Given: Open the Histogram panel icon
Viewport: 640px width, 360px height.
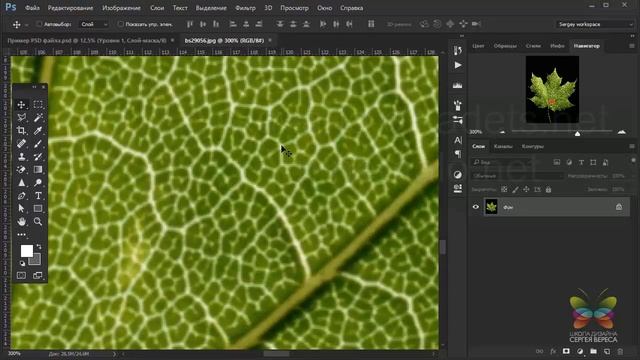Looking at the screenshot, I should [x=458, y=85].
